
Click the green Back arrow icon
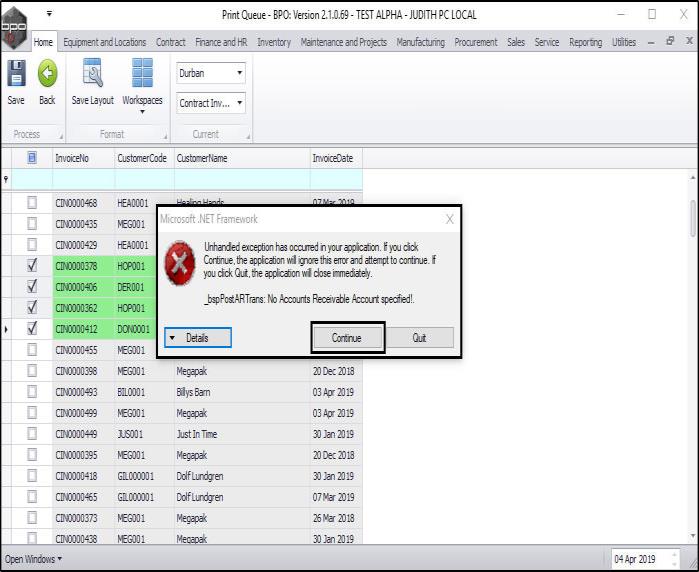coord(47,73)
